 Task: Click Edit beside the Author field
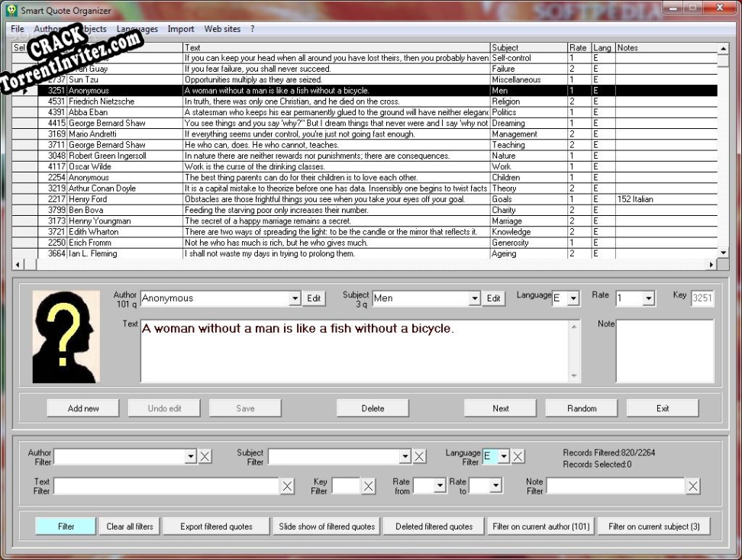click(x=314, y=298)
